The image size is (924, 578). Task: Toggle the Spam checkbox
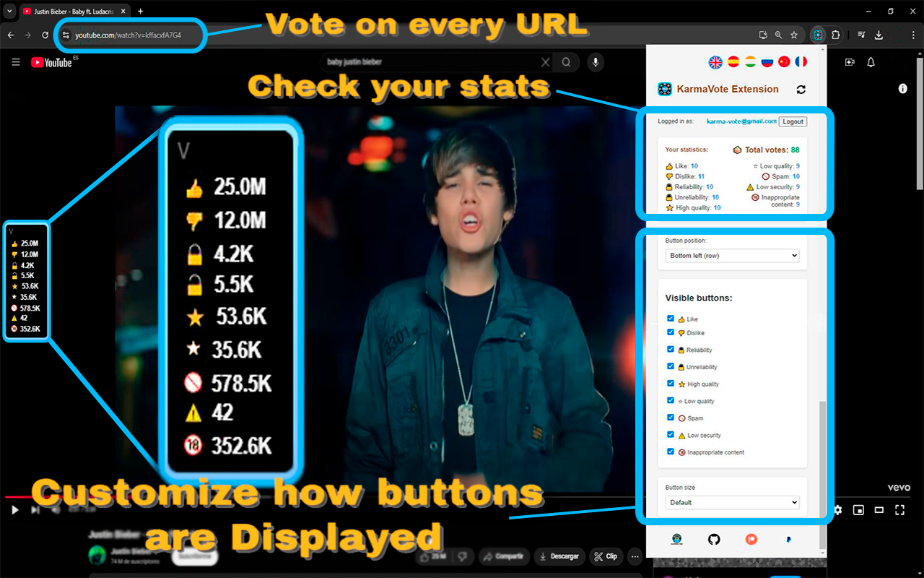point(671,418)
